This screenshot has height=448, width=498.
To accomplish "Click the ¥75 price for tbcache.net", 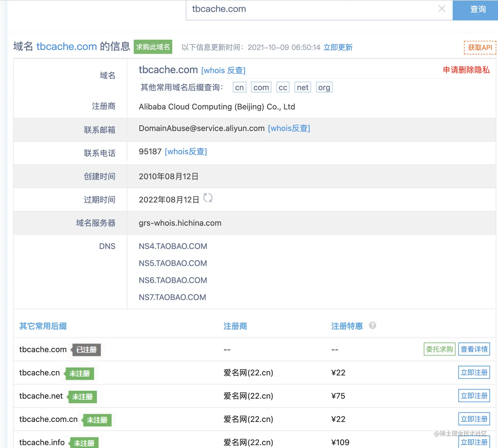I will 338,396.
